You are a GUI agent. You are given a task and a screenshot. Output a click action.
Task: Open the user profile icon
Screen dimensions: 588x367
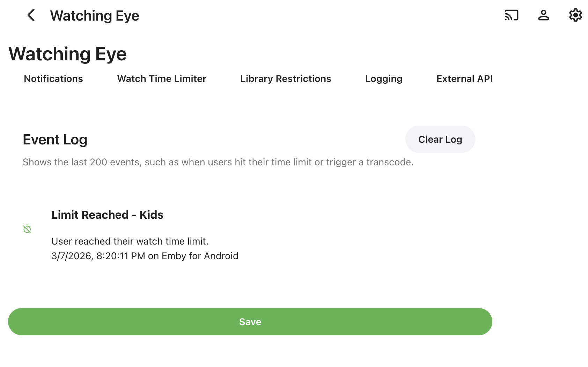(x=543, y=15)
